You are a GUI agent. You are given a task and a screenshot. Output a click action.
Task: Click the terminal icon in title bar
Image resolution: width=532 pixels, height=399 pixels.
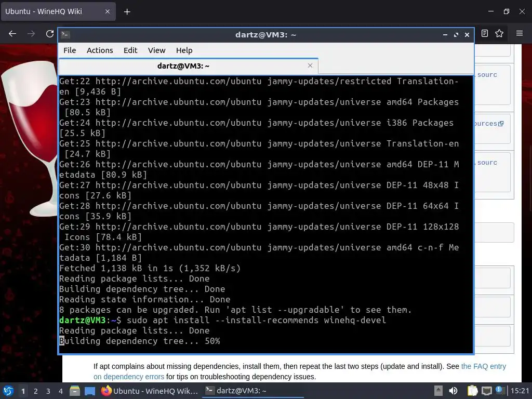pyautogui.click(x=65, y=35)
